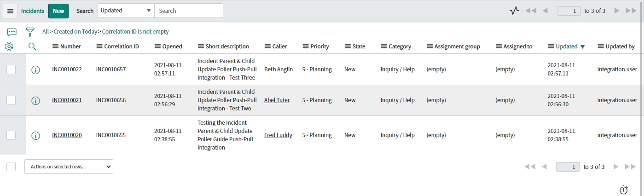Toggle the select-all checkbox at bottom

(x=11, y=167)
